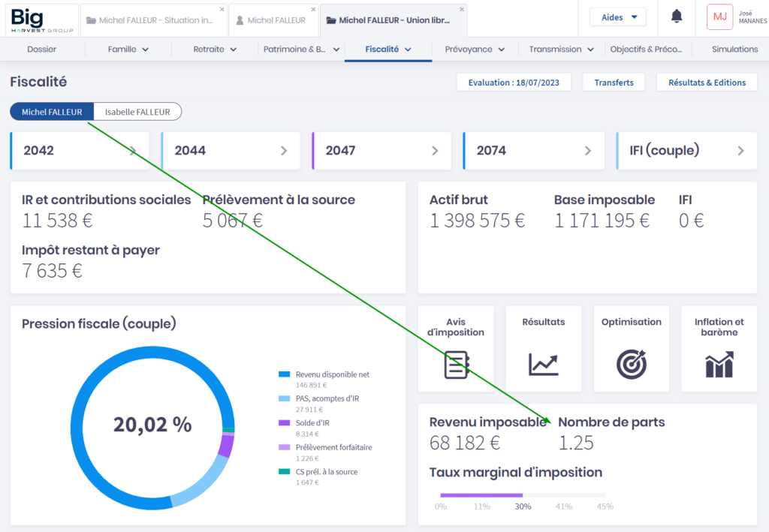
Task: Click Résultats & Editions button
Action: pyautogui.click(x=707, y=83)
